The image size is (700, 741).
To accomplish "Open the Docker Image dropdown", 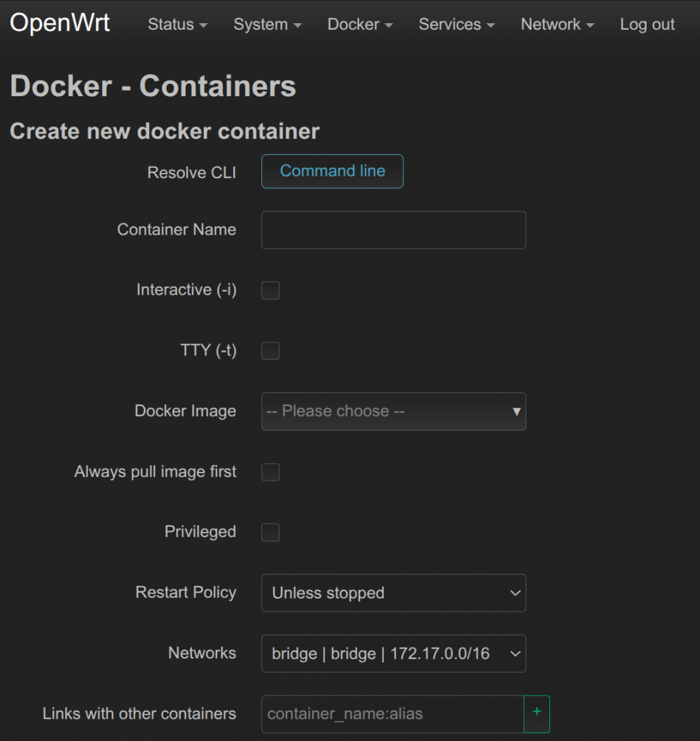I will click(x=393, y=411).
